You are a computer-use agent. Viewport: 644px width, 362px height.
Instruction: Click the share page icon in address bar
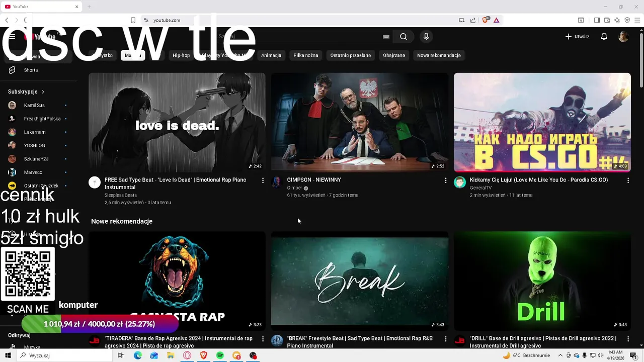tap(473, 20)
